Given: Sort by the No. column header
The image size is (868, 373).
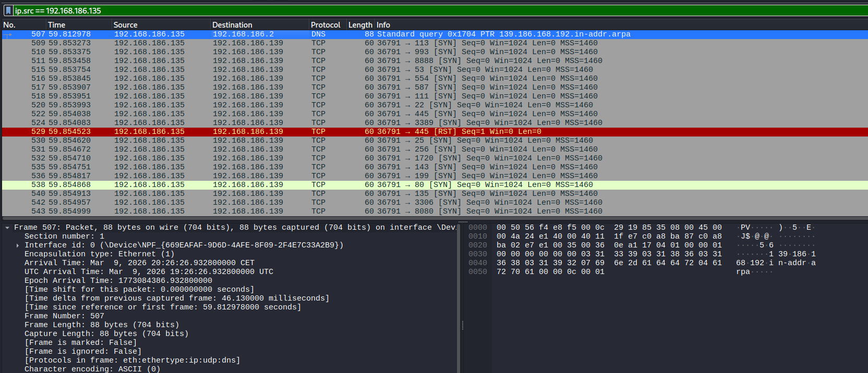Looking at the screenshot, I should click(23, 24).
